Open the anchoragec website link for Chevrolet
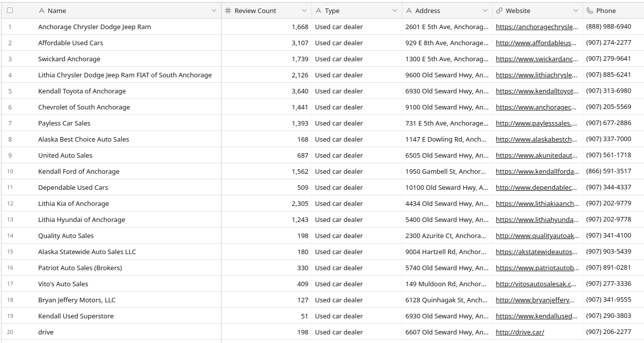This screenshot has height=343, width=644. coord(537,107)
